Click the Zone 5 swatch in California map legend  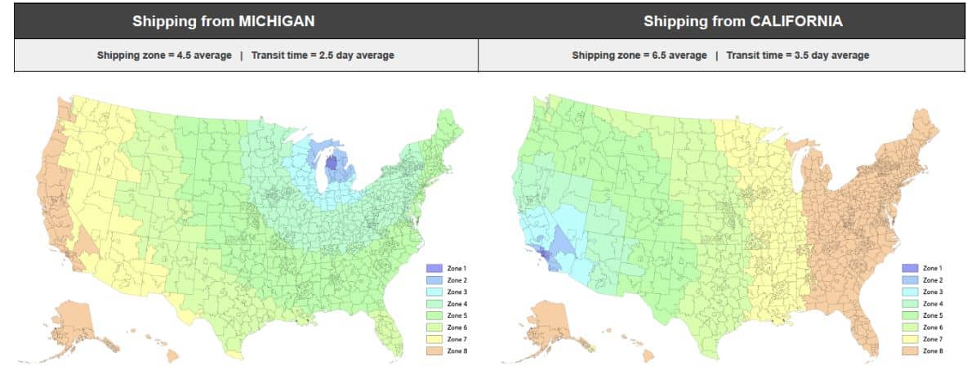pos(908,315)
